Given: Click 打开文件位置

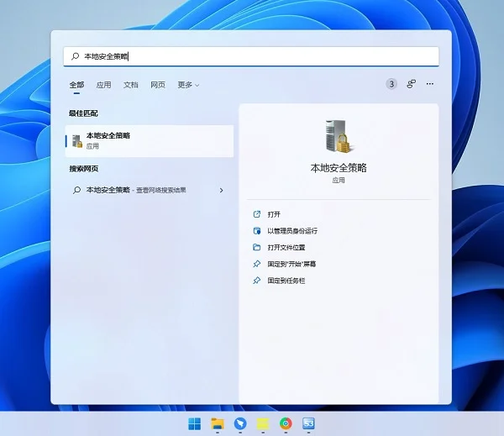Looking at the screenshot, I should tap(286, 247).
